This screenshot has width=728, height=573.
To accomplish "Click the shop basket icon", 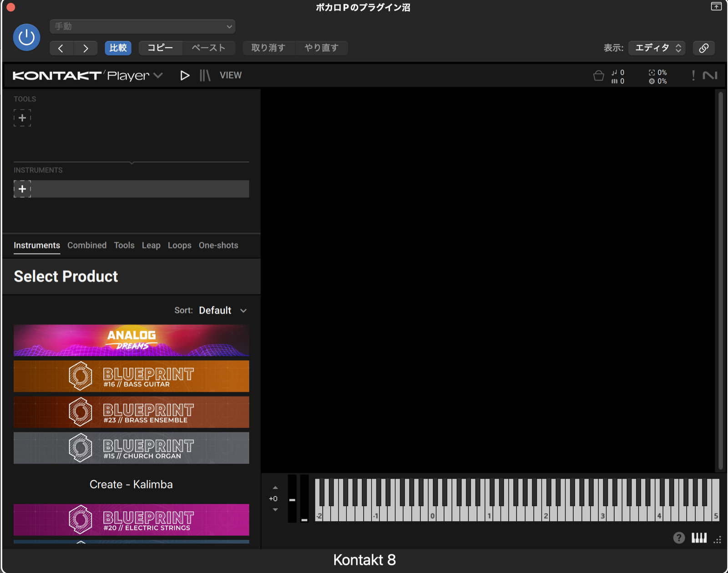I will [598, 76].
